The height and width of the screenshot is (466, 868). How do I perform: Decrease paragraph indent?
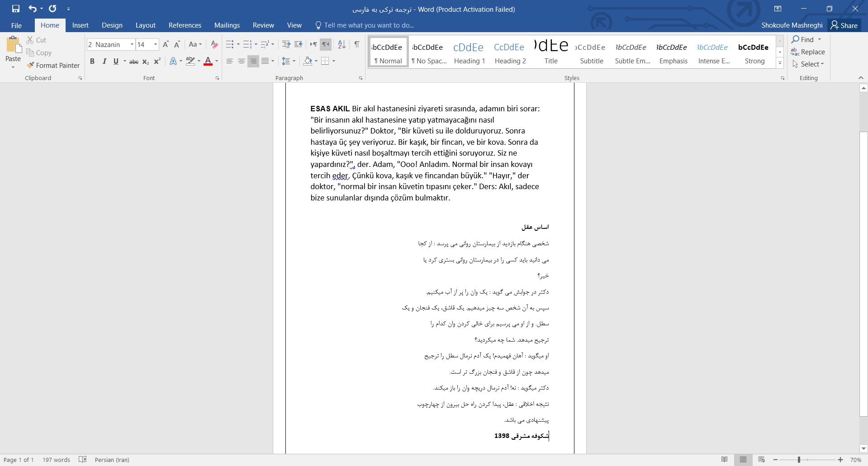[286, 44]
